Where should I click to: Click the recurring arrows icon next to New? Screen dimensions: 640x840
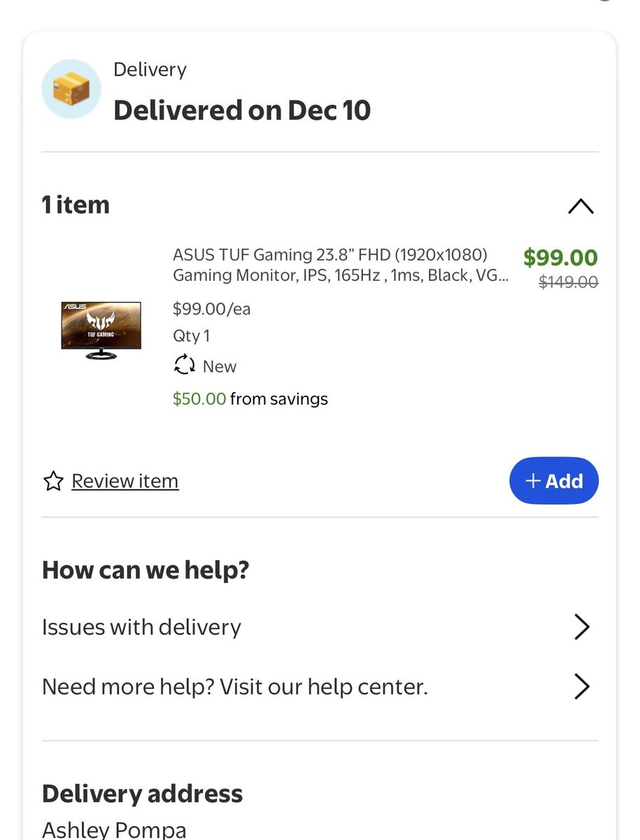pos(185,366)
